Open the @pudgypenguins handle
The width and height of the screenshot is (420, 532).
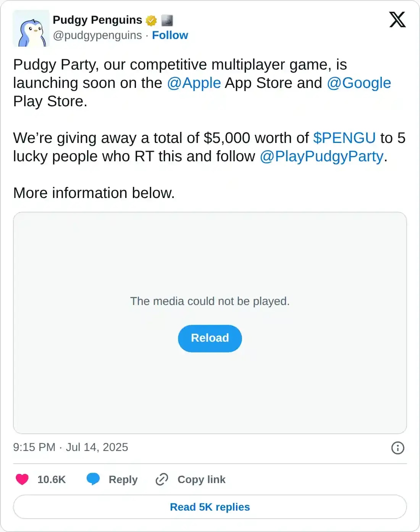click(97, 35)
